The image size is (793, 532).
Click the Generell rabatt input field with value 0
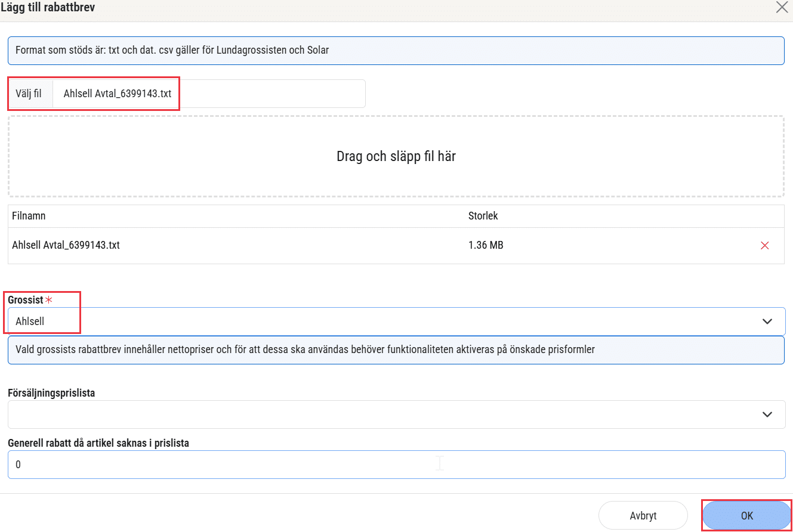(x=396, y=465)
